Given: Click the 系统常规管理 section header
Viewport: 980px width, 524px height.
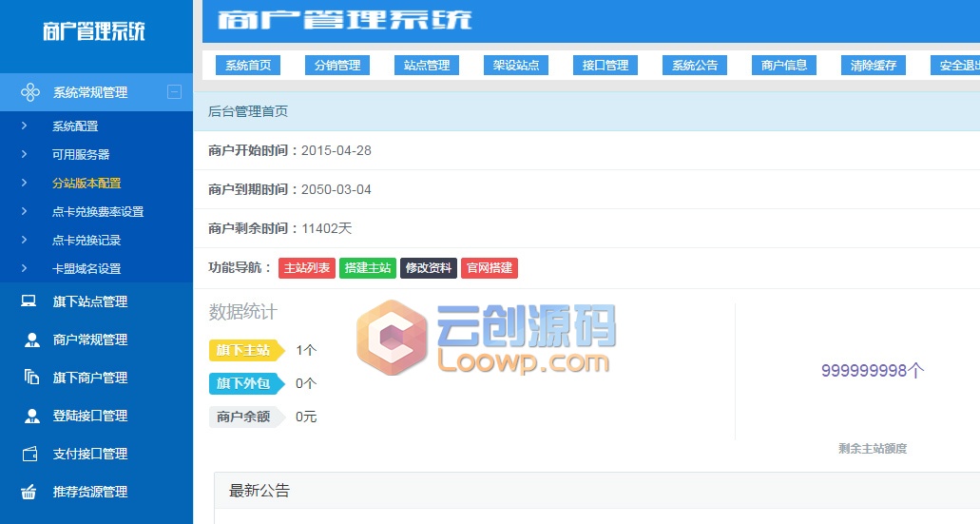Looking at the screenshot, I should 96,92.
